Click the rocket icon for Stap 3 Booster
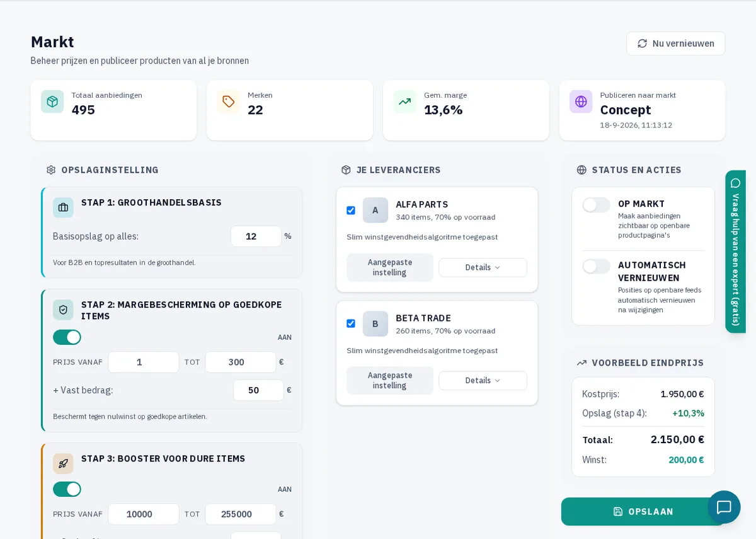Viewport: 756px width, 539px height. point(63,463)
